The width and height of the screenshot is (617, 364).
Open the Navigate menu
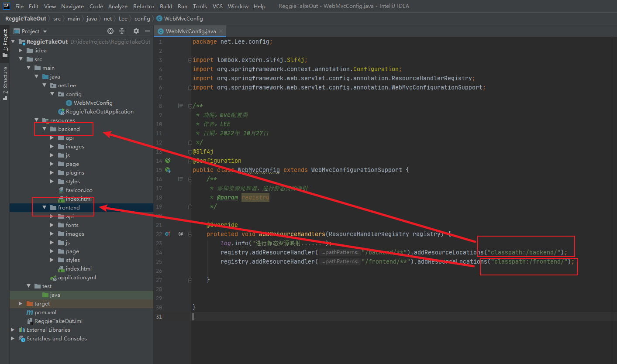click(72, 7)
